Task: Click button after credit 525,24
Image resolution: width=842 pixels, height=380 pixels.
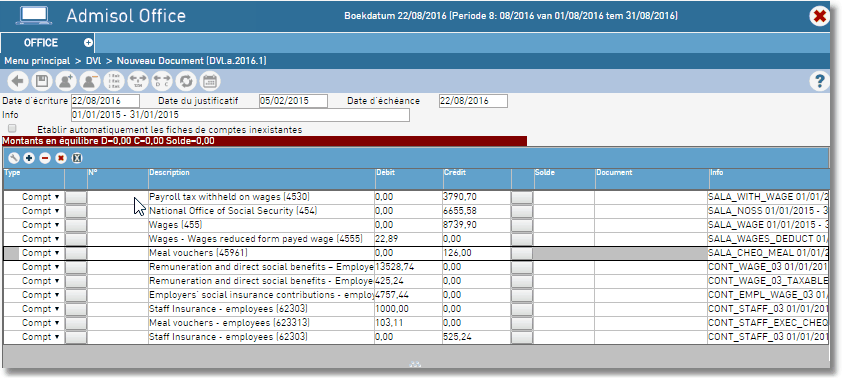Action: pyautogui.click(x=522, y=337)
